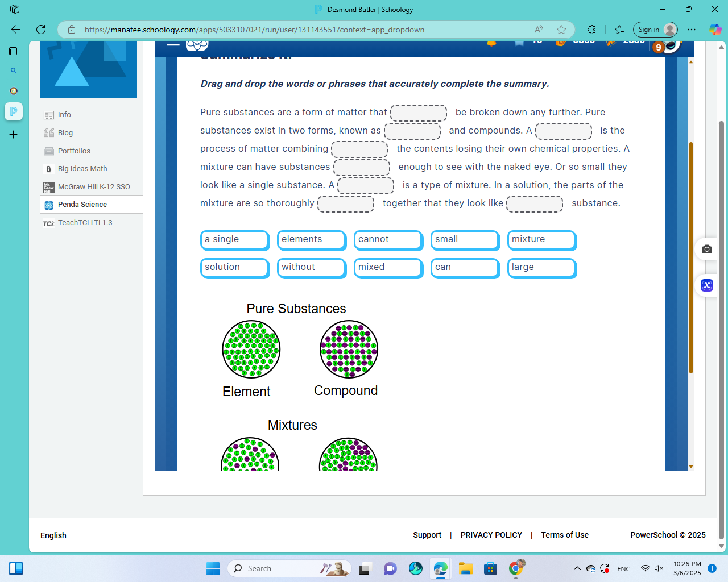Click the Info sidebar icon
Image resolution: width=728 pixels, height=582 pixels.
[x=49, y=115]
